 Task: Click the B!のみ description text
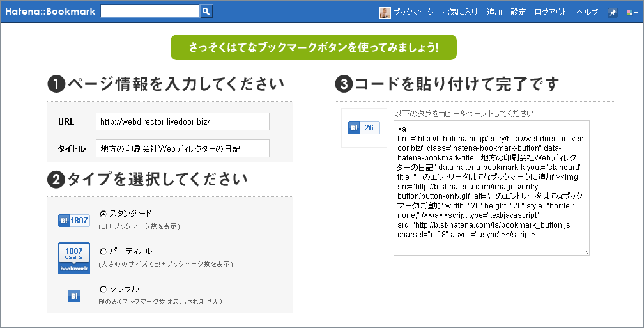160,301
